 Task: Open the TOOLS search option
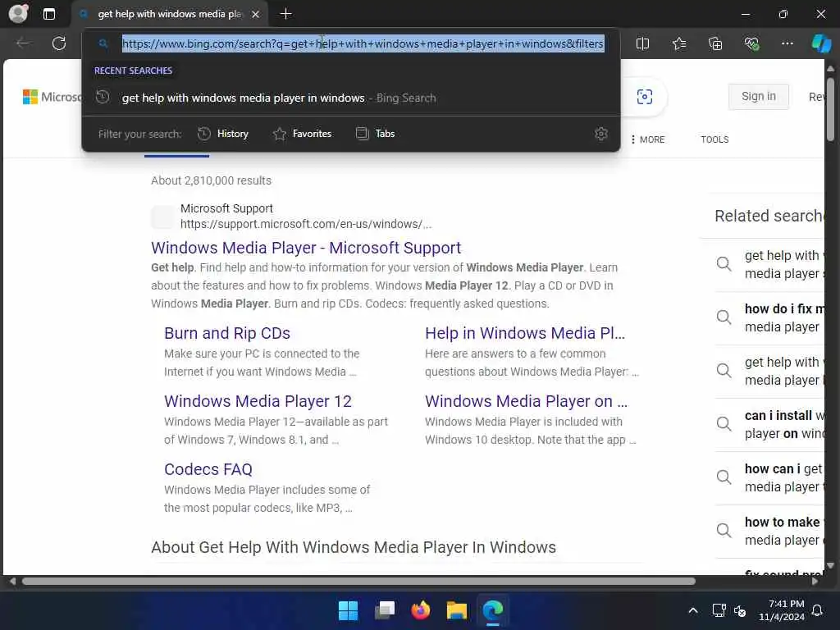[x=714, y=139]
